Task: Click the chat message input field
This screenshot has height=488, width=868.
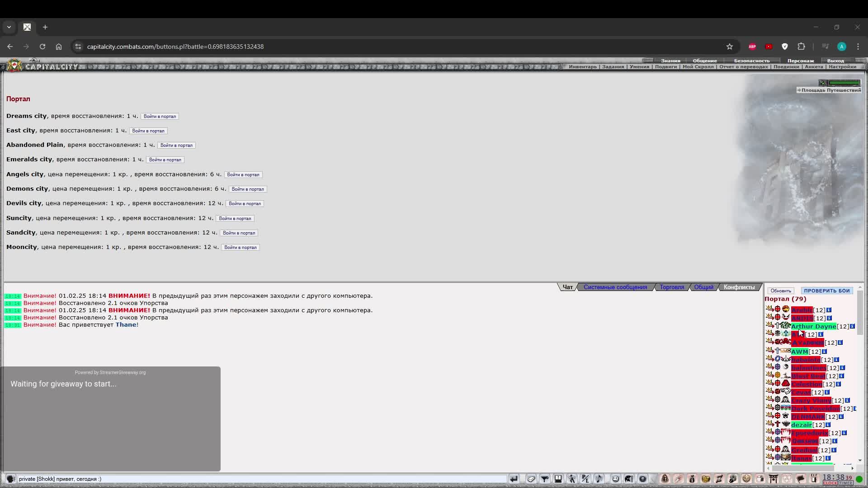Action: (x=262, y=479)
